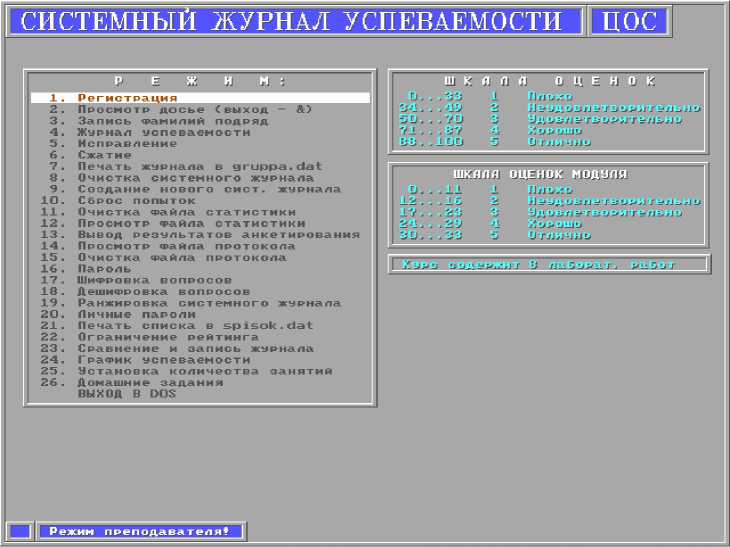This screenshot has width=730, height=547.
Task: Choose item 22 Ограничение рейтинга
Action: (149, 337)
